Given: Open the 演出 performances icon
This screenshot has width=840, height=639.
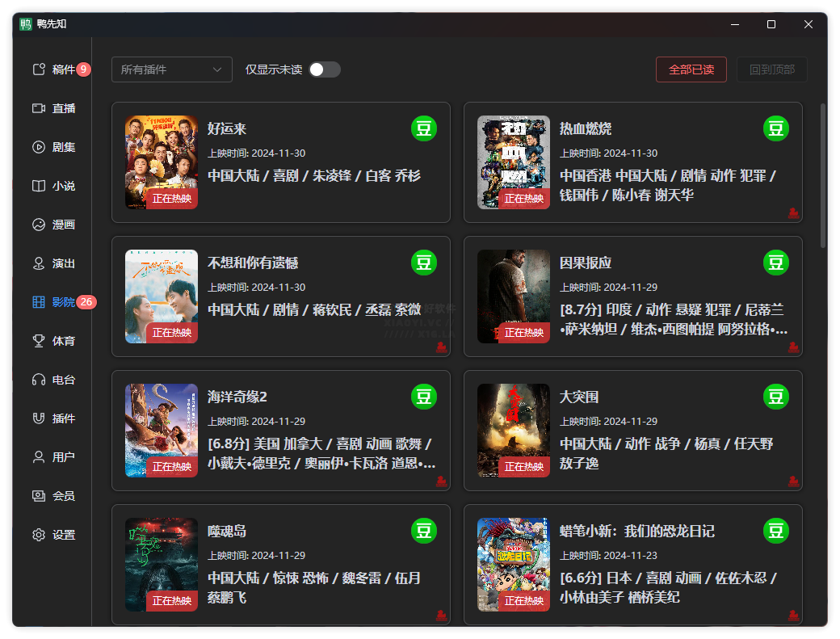Looking at the screenshot, I should tap(39, 263).
